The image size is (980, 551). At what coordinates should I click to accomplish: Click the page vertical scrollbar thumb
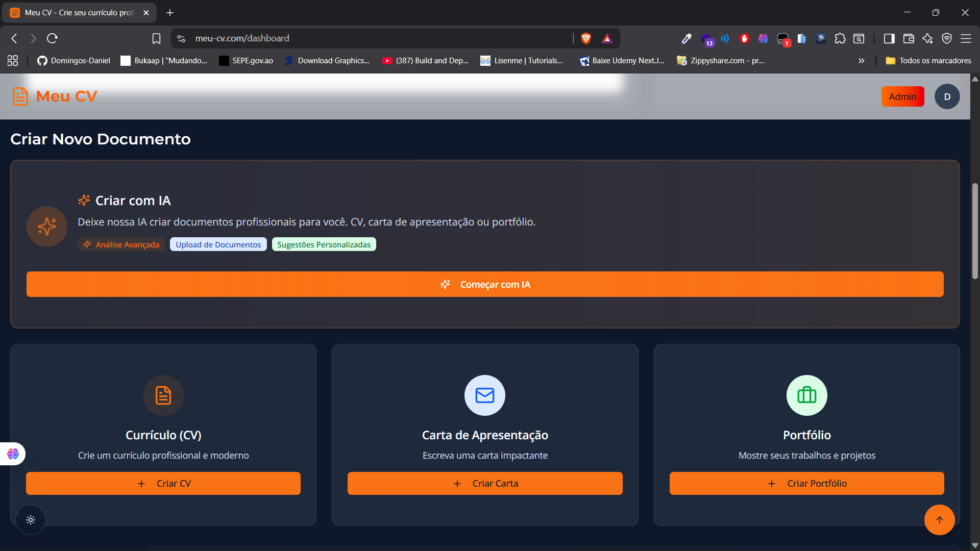975,231
